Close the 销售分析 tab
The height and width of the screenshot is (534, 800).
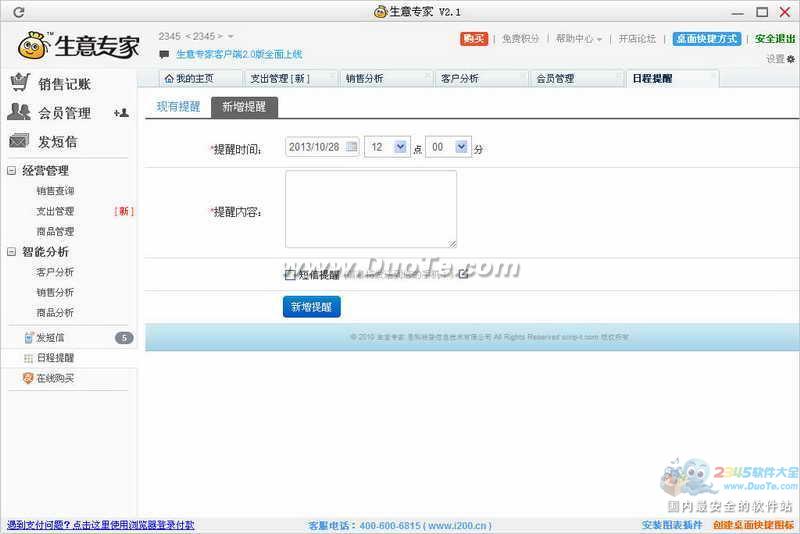tap(428, 75)
